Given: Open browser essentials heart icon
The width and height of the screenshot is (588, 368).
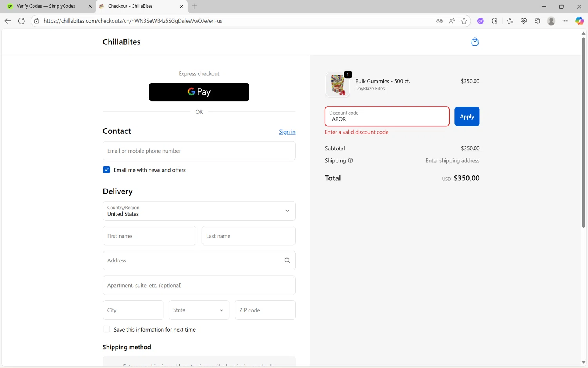Looking at the screenshot, I should pyautogui.click(x=524, y=21).
